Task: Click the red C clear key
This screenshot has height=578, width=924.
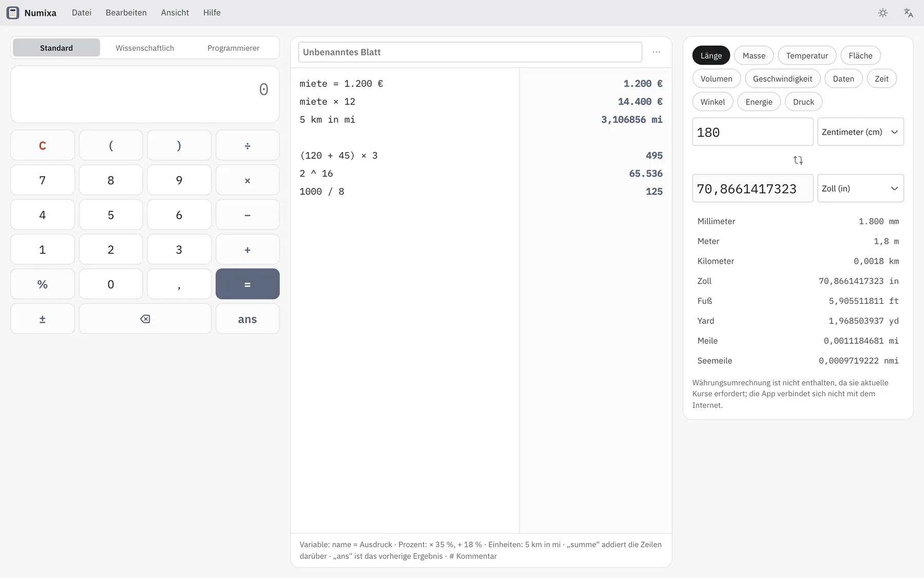Action: tap(43, 145)
